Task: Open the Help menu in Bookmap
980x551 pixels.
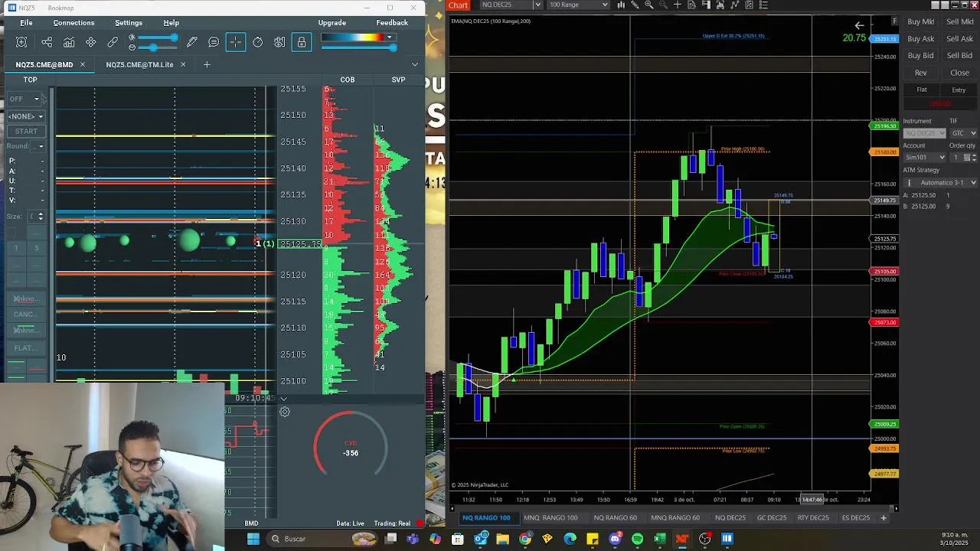Action: pyautogui.click(x=171, y=23)
